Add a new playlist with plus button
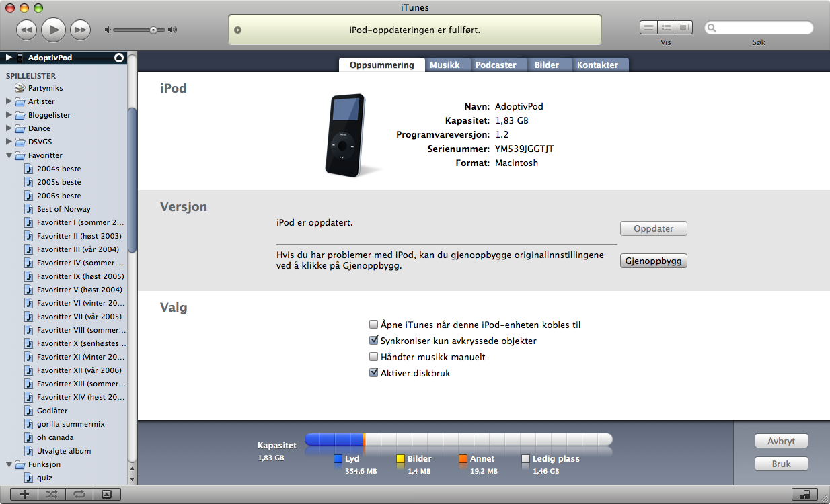This screenshot has height=504, width=830. point(24,494)
